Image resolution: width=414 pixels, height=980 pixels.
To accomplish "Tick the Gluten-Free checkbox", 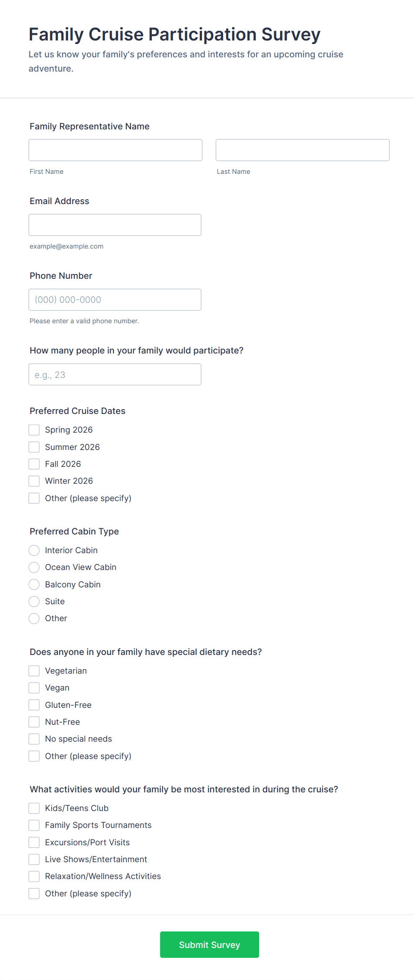I will pyautogui.click(x=34, y=705).
